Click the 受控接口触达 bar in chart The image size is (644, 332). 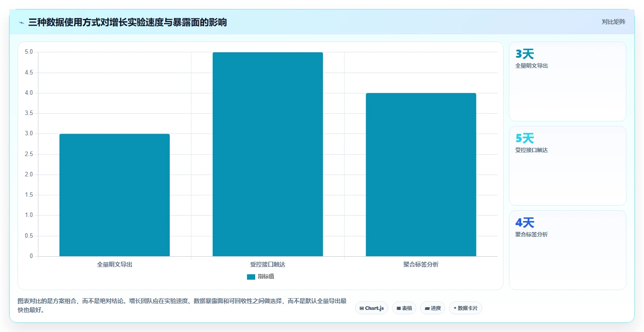pyautogui.click(x=268, y=154)
